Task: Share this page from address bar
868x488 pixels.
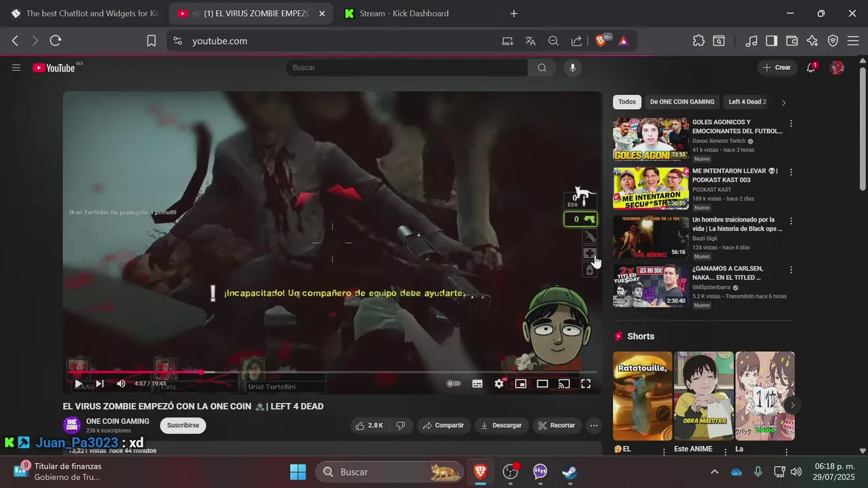Action: 576,41
